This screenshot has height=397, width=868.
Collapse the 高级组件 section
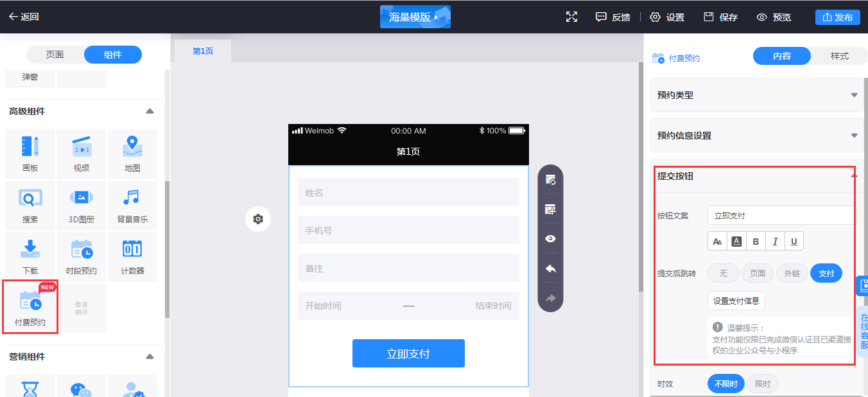(x=150, y=111)
